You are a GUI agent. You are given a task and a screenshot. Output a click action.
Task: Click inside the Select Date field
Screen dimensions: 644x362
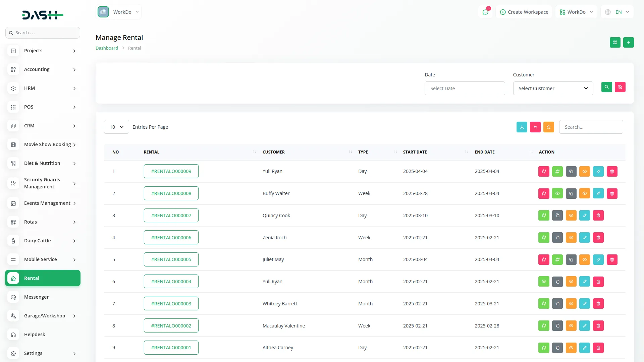pyautogui.click(x=465, y=88)
